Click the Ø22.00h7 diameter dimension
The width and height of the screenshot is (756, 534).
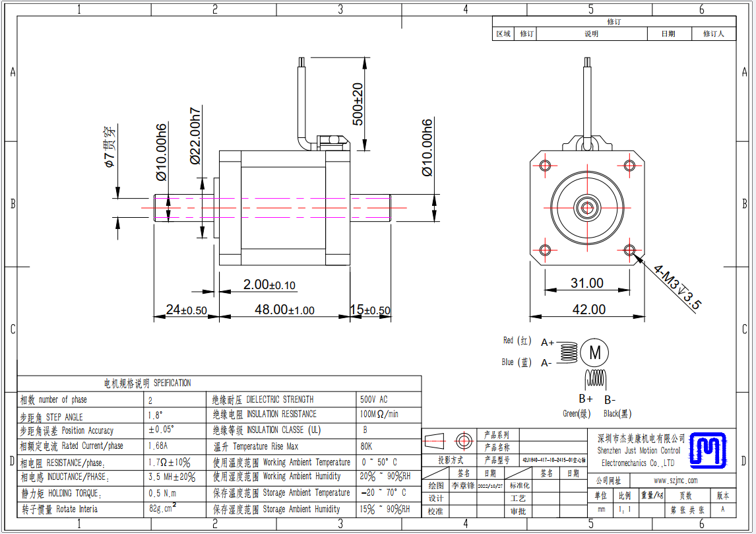(x=195, y=135)
